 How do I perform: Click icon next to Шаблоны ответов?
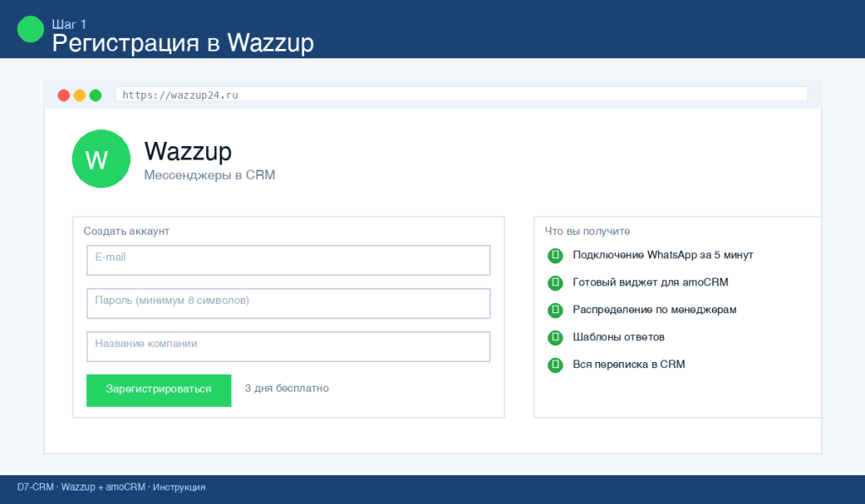(556, 338)
